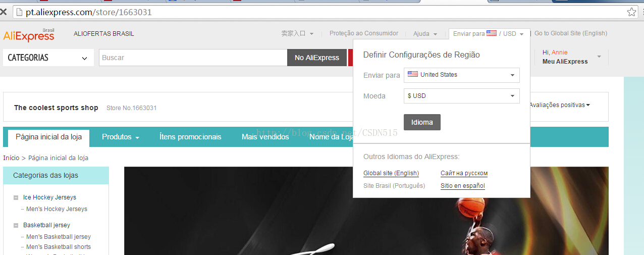The width and height of the screenshot is (644, 255).
Task: Click the Annie username link
Action: (559, 53)
